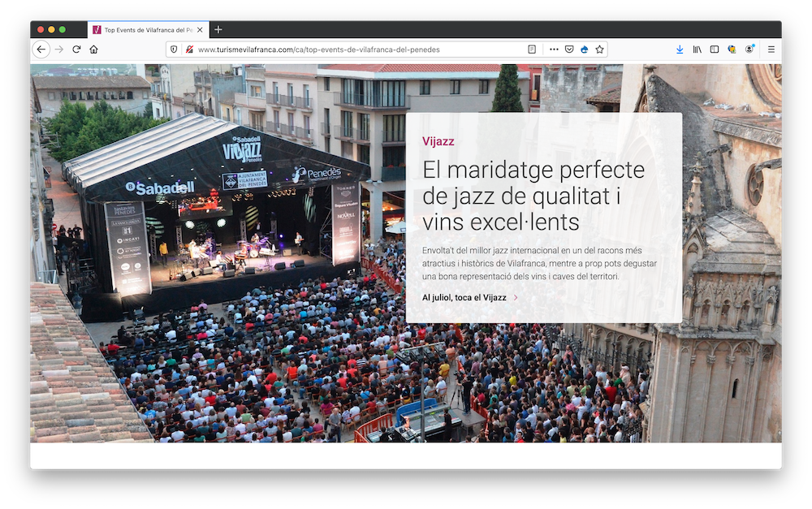Go to the Firefox home page

(94, 50)
